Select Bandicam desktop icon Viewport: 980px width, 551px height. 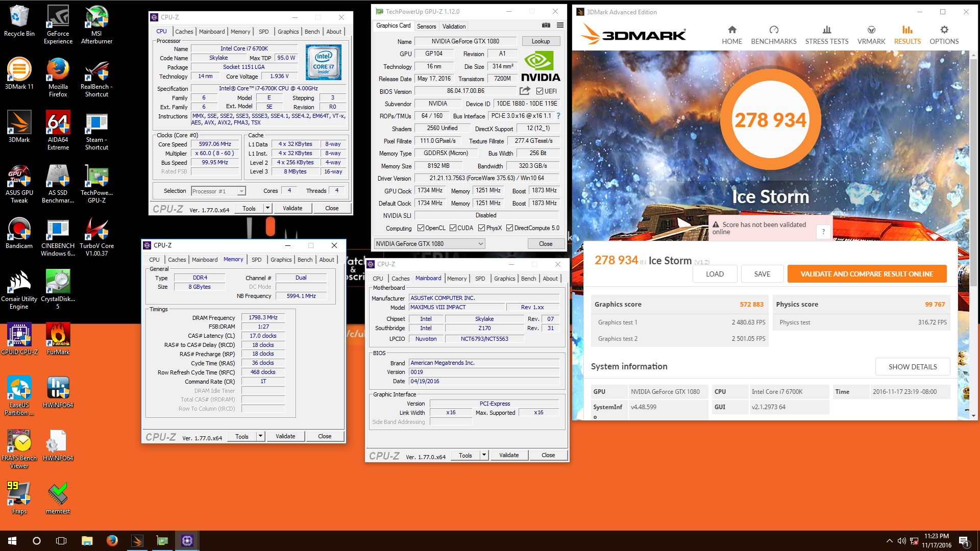[x=19, y=233]
